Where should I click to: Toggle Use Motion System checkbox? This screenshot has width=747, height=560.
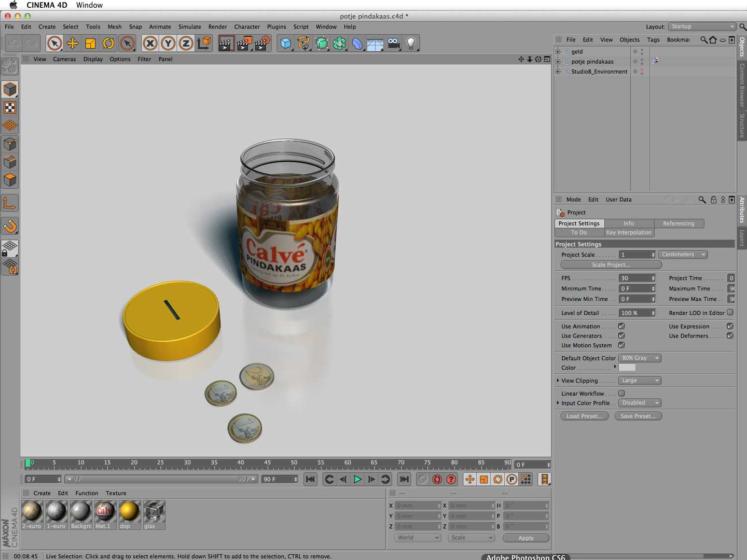(621, 345)
